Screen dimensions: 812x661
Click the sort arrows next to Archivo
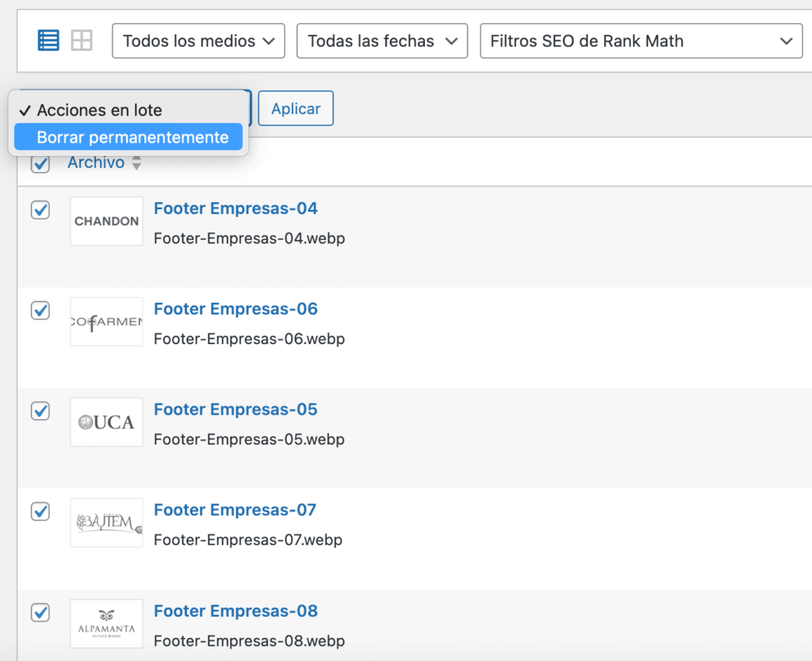point(135,162)
